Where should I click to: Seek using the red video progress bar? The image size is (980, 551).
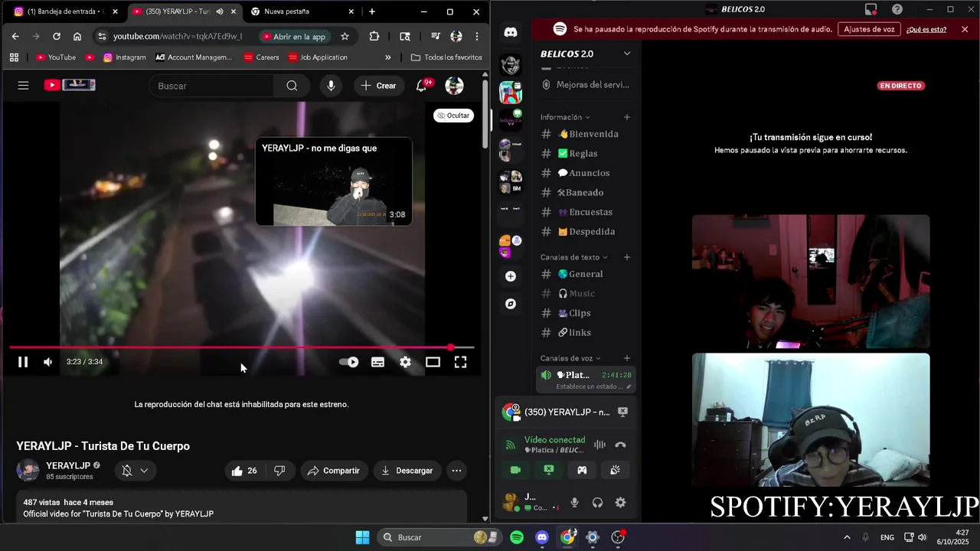click(241, 347)
